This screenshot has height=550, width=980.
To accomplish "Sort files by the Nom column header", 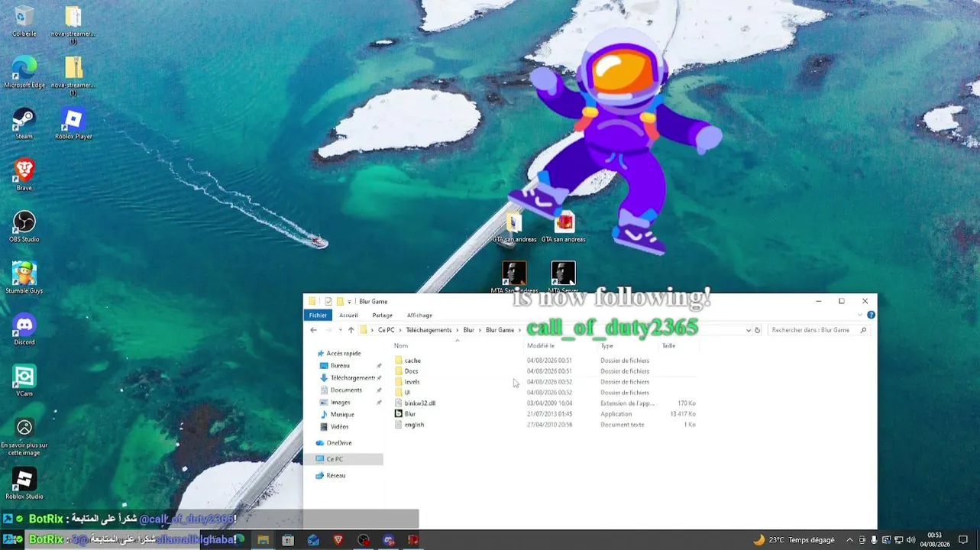I will click(x=401, y=346).
